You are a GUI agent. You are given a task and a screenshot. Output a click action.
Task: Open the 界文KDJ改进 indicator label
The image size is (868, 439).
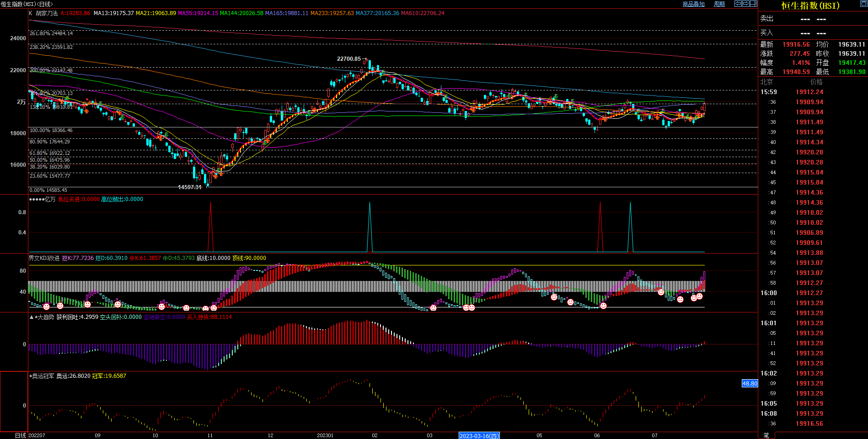(44, 258)
